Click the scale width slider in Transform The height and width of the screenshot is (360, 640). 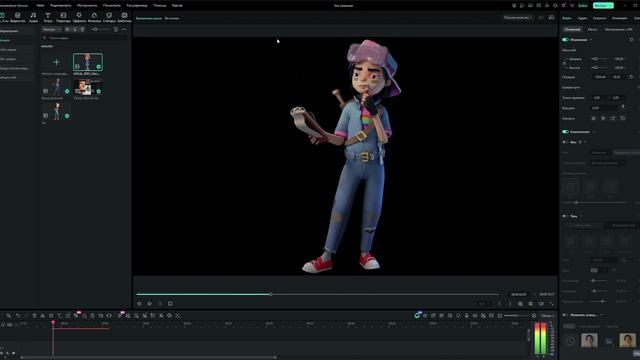pos(600,59)
